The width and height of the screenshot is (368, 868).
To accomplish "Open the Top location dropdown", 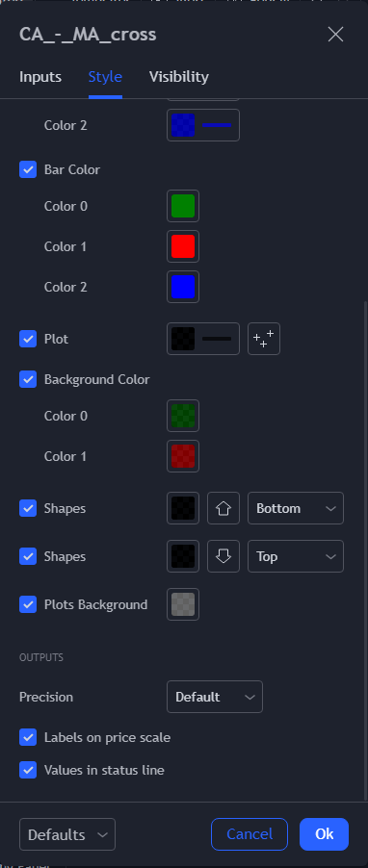I will (296, 556).
